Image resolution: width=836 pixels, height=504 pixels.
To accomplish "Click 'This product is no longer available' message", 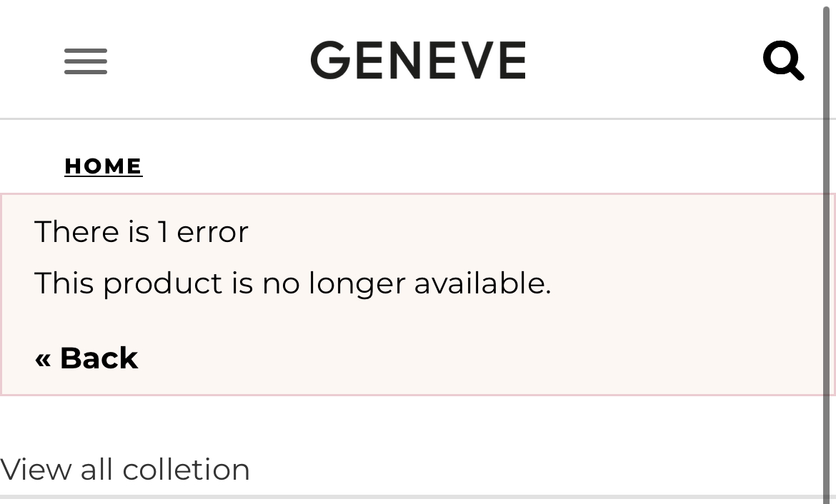I will (x=293, y=283).
